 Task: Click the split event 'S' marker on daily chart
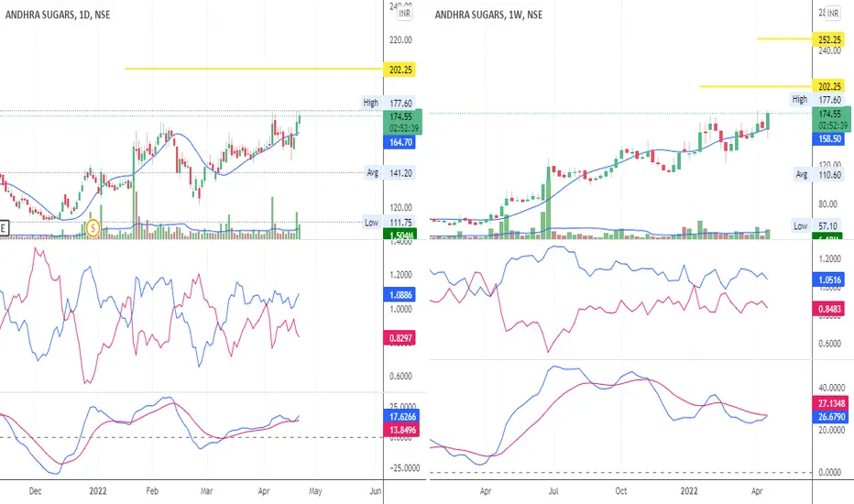[x=93, y=228]
